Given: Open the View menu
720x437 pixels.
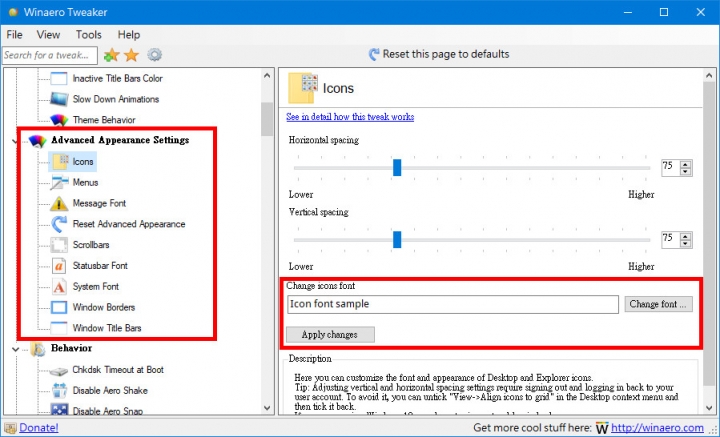Looking at the screenshot, I should pyautogui.click(x=48, y=35).
